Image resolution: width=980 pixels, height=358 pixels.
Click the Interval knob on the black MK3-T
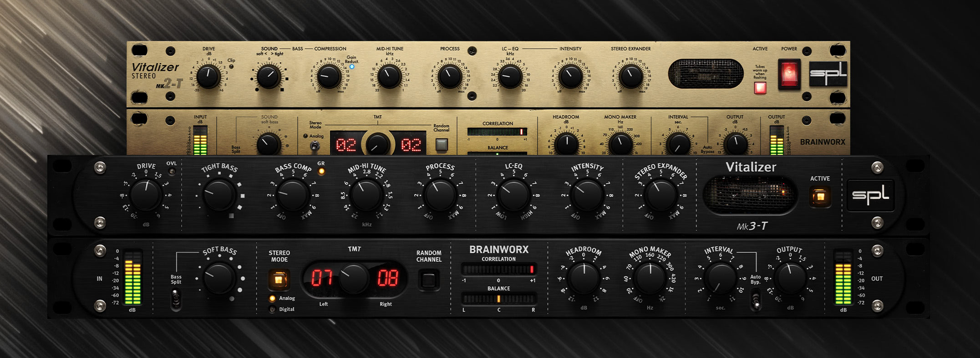pos(720,278)
